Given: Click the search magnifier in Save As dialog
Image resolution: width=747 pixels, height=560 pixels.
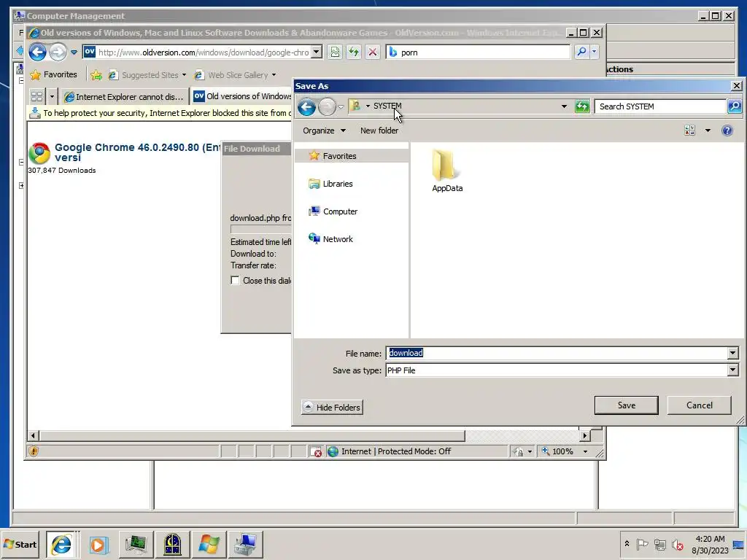Looking at the screenshot, I should coord(735,106).
